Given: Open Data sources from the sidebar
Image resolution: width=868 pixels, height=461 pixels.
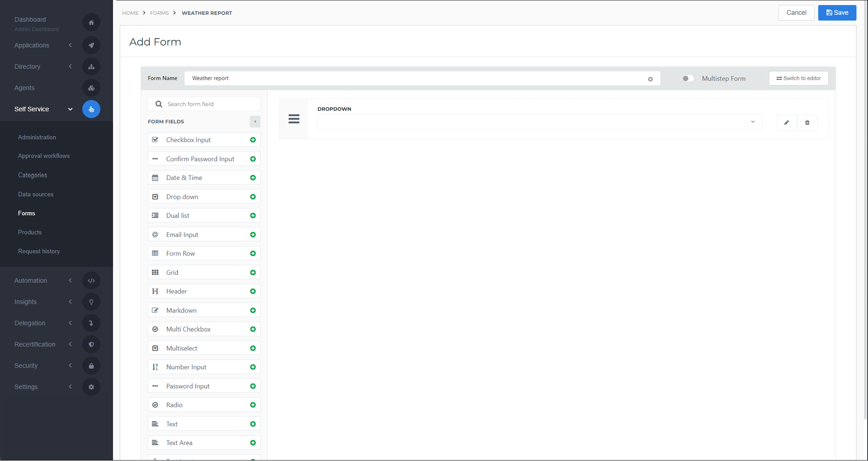Looking at the screenshot, I should click(x=36, y=194).
